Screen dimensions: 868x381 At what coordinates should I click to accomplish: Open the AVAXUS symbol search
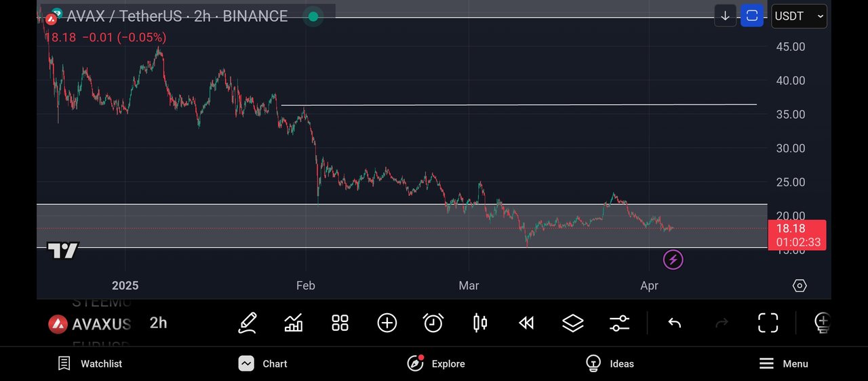(x=90, y=324)
